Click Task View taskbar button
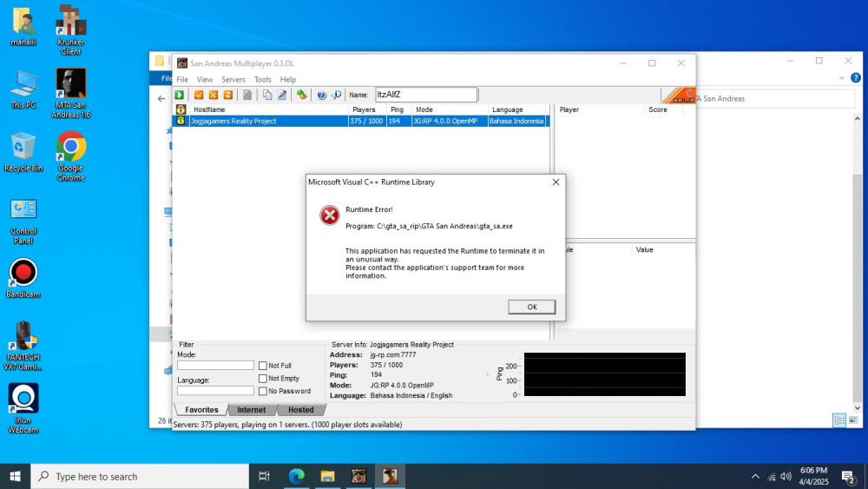 point(264,476)
